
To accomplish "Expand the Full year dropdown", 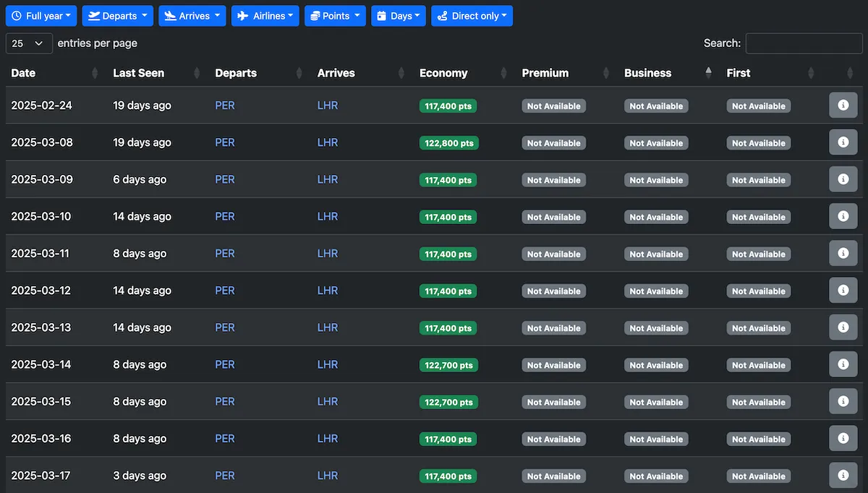I will (41, 16).
